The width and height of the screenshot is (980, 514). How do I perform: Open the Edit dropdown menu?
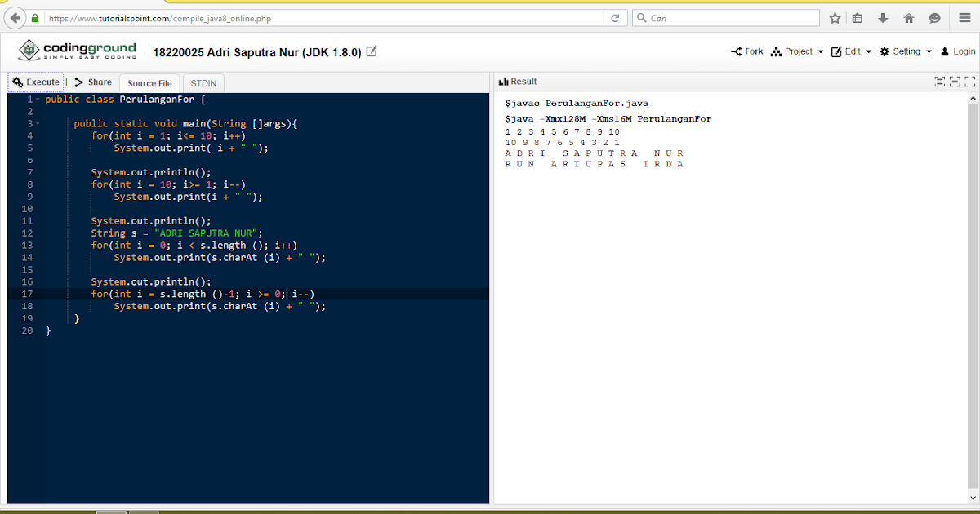(852, 51)
